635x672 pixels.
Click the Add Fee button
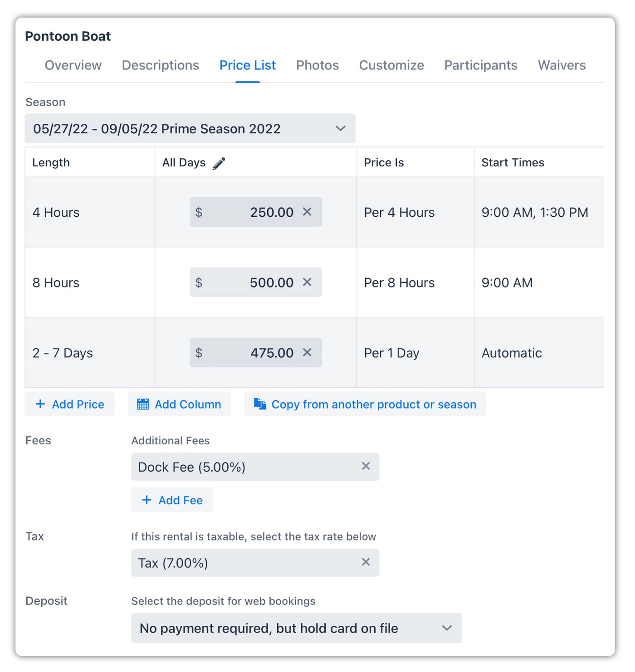click(172, 500)
